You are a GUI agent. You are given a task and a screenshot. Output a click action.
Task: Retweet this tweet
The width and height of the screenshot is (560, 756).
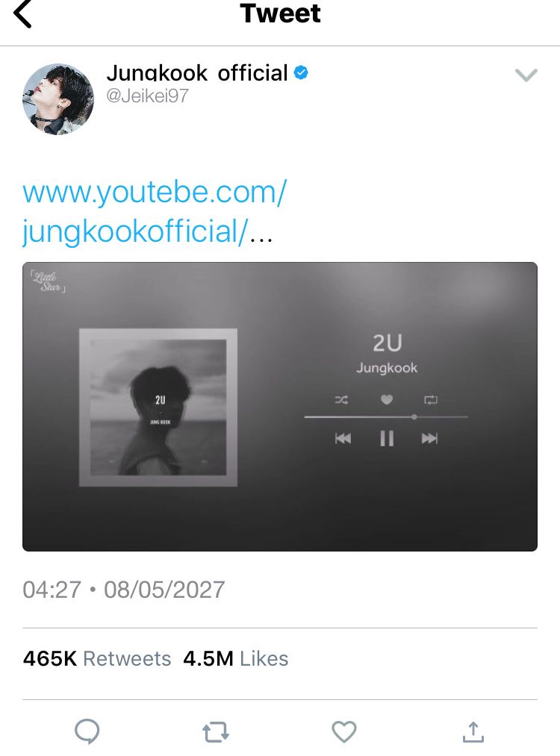click(216, 732)
